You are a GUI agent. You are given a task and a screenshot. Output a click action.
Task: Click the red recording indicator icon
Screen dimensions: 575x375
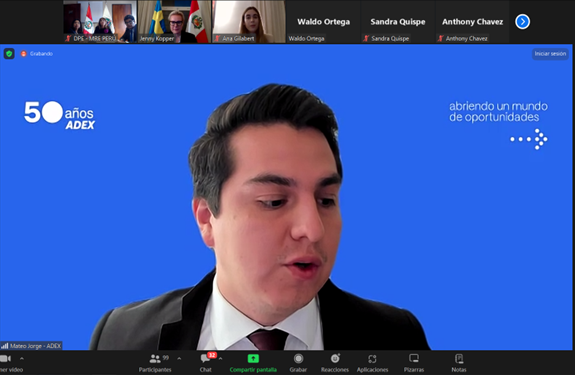(24, 54)
